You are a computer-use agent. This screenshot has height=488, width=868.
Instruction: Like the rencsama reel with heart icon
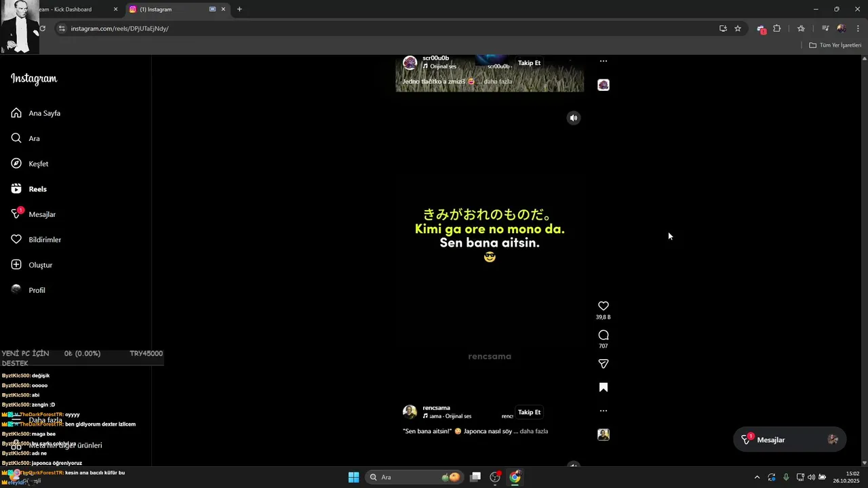tap(604, 306)
